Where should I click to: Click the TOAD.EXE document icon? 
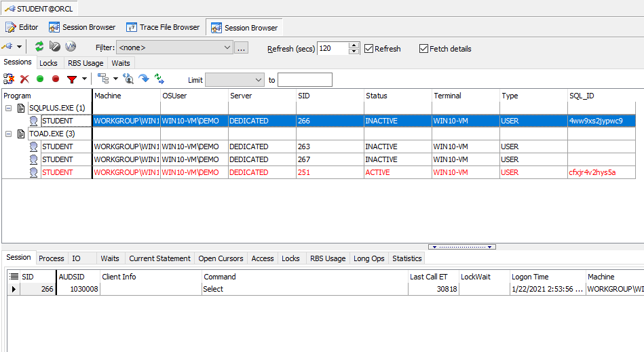21,134
